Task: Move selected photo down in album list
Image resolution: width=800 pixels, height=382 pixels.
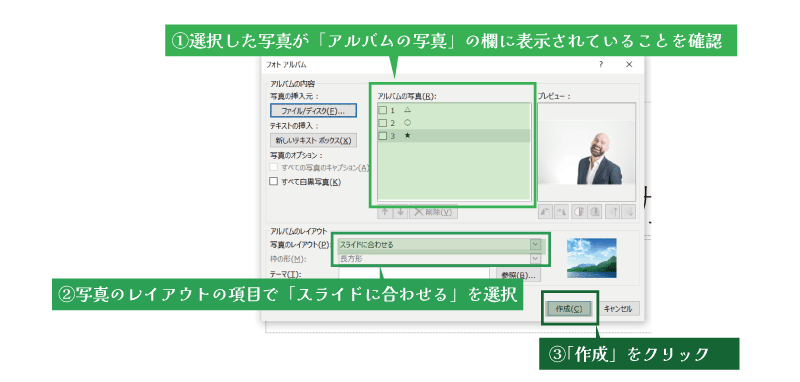Action: (400, 212)
